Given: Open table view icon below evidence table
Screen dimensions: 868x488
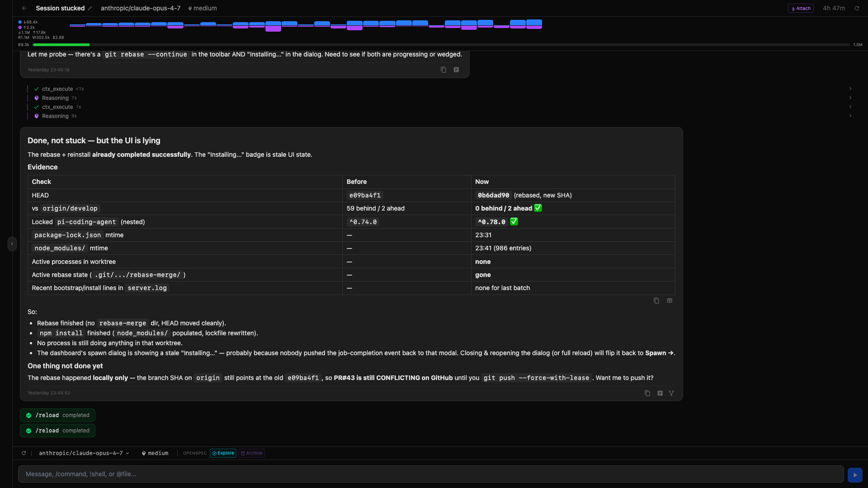Looking at the screenshot, I should [670, 300].
